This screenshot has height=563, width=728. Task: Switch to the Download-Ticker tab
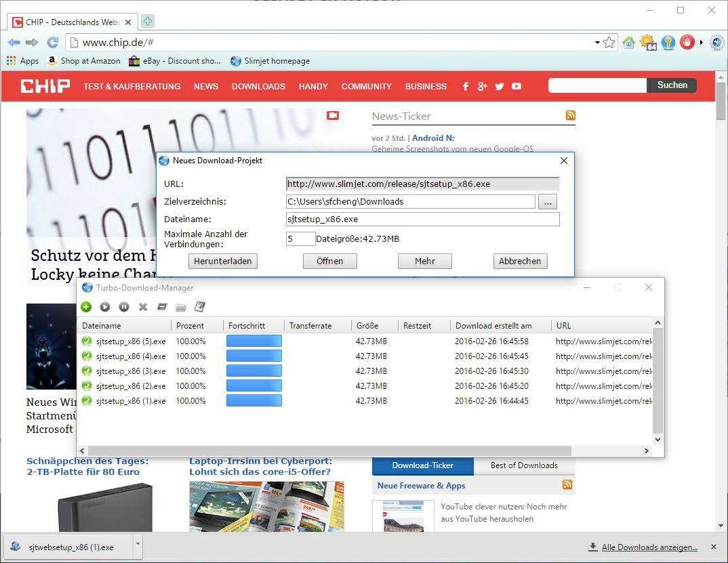[422, 465]
